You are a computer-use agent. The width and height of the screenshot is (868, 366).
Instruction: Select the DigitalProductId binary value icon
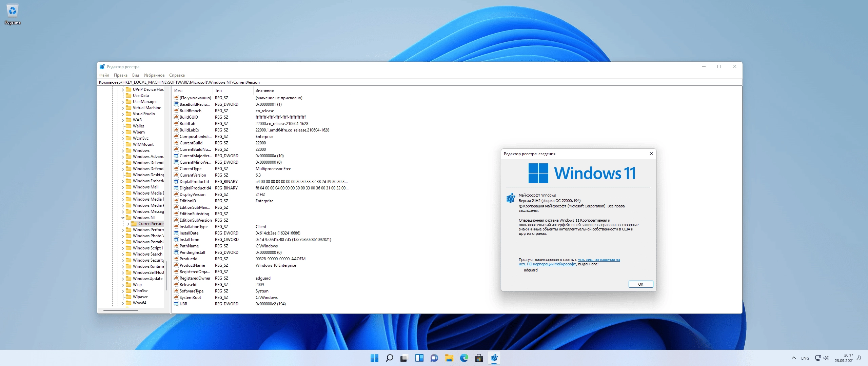tap(176, 181)
